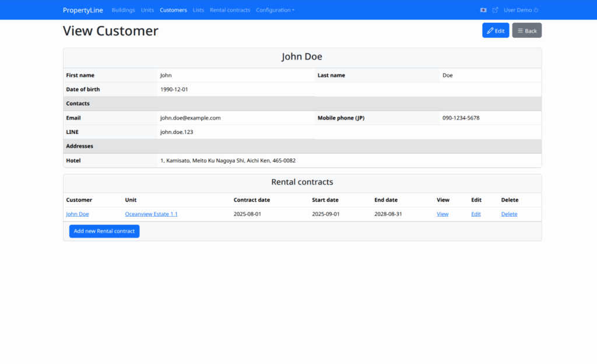Open the Oceanview Estate 1 1 unit link
This screenshot has height=364, width=597.
click(151, 214)
